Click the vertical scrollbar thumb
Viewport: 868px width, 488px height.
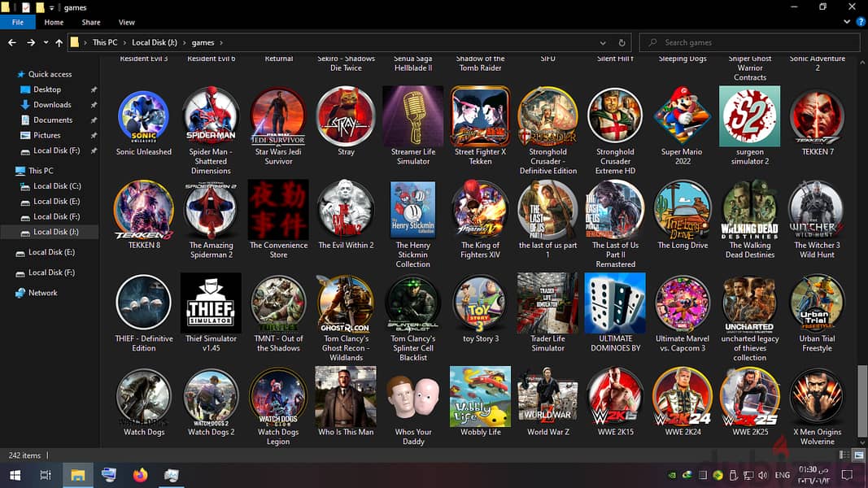point(862,401)
